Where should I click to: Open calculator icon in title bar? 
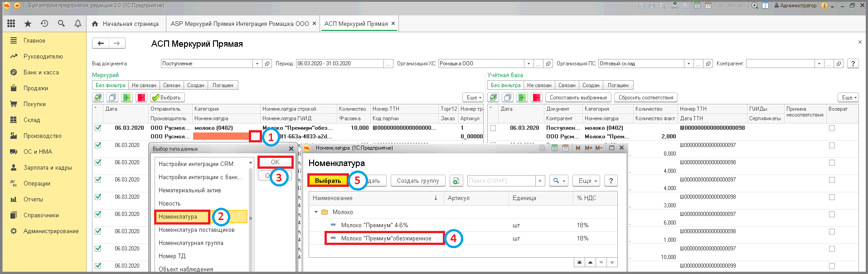point(697,5)
